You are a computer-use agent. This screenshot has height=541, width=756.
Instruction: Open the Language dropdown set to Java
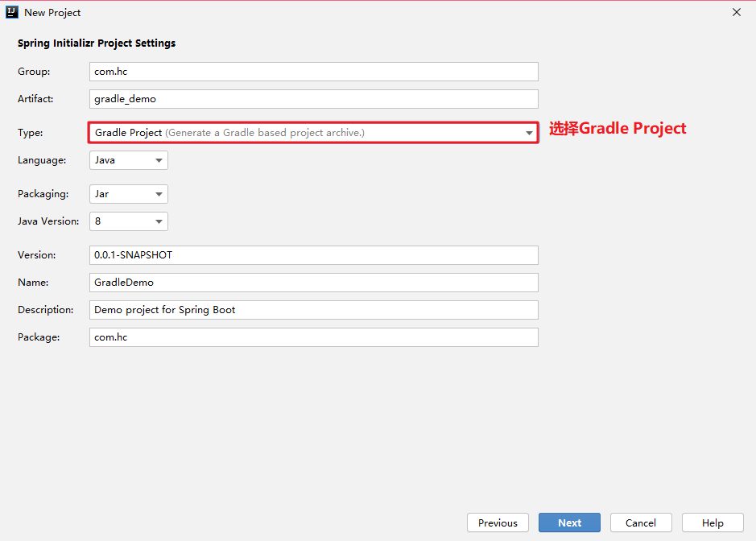128,160
